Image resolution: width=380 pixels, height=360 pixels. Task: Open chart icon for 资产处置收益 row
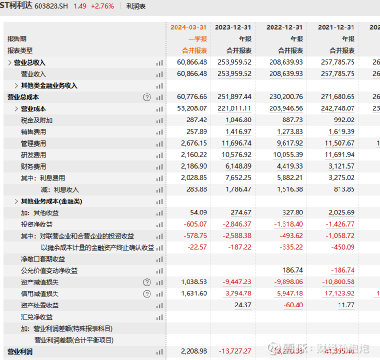160,305
